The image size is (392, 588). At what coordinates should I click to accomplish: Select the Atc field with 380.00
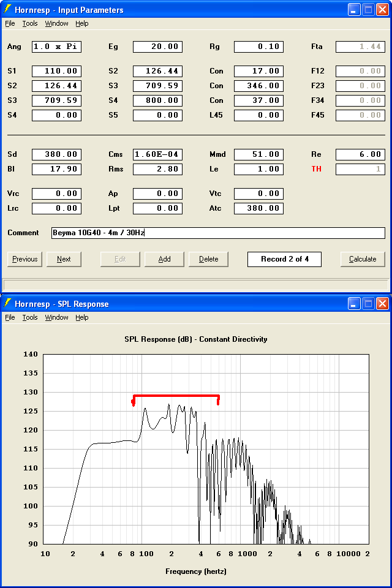pos(259,208)
